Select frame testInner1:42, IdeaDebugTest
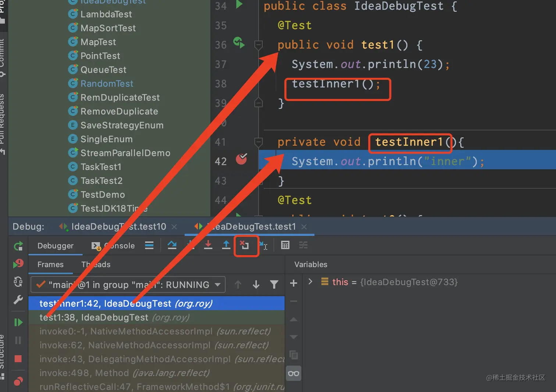This screenshot has height=392, width=556. [157, 303]
